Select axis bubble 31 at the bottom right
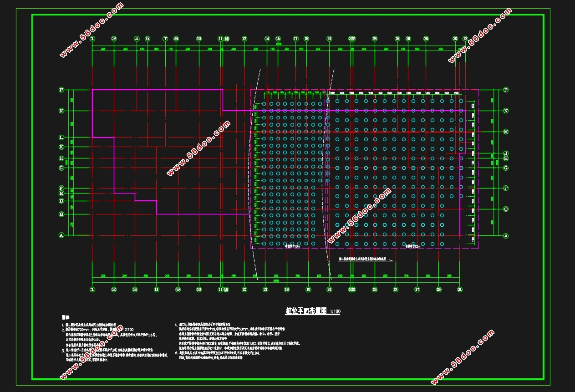The image size is (575, 392). pyautogui.click(x=460, y=290)
